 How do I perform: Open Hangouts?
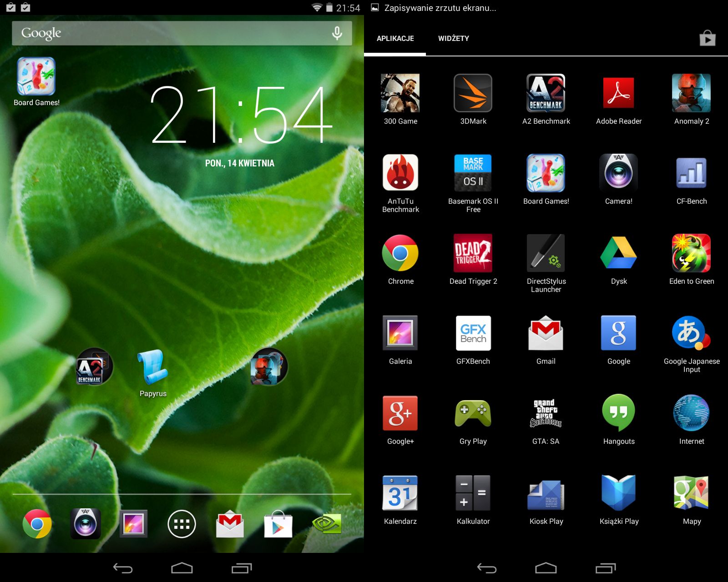pyautogui.click(x=619, y=413)
